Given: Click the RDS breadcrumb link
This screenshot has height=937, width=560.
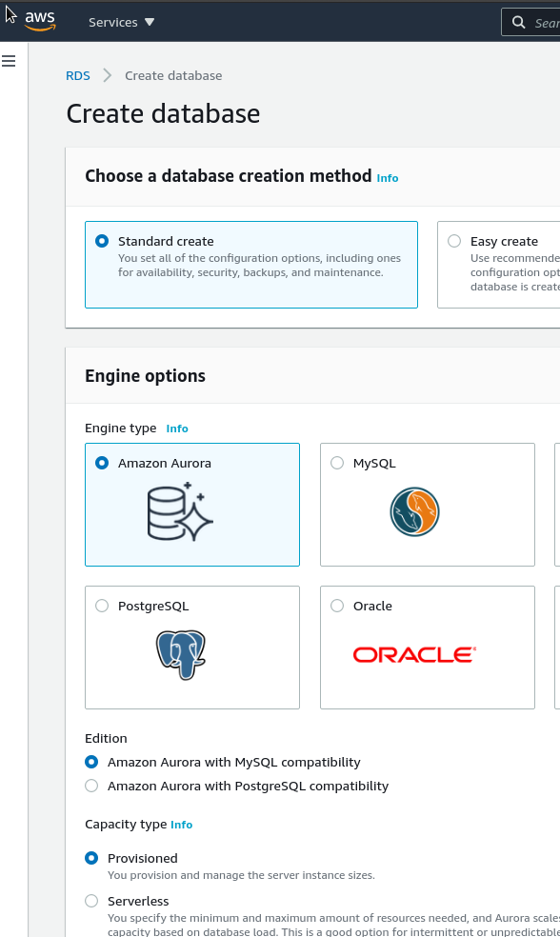Looking at the screenshot, I should click(78, 75).
